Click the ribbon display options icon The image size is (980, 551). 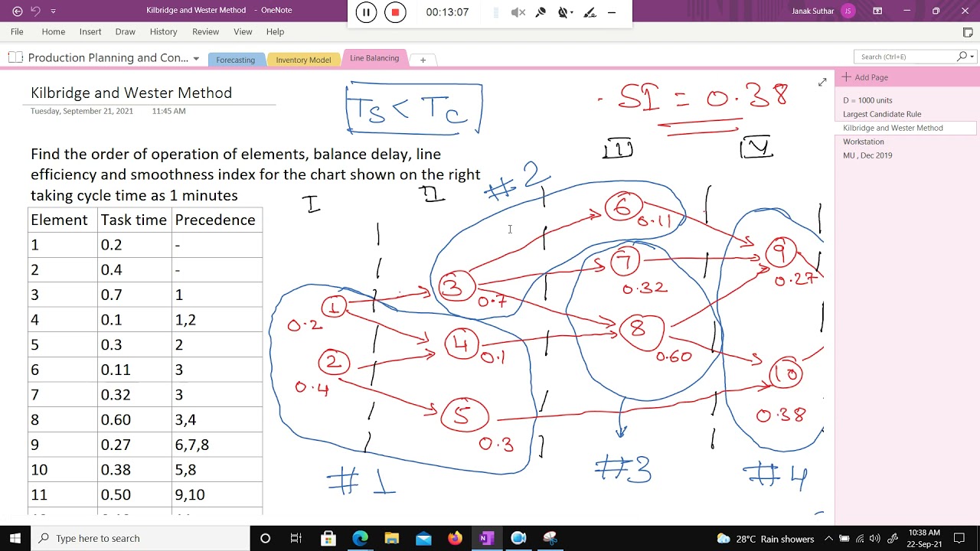877,11
